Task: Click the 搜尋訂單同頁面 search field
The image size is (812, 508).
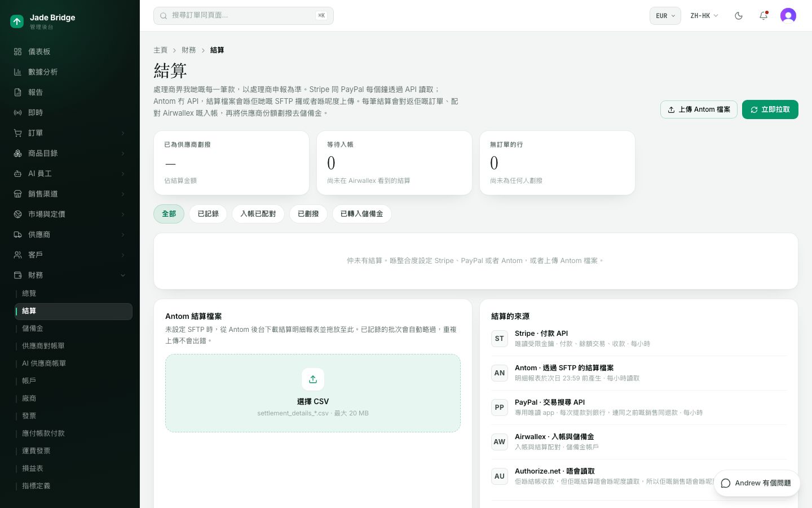Action: coord(244,16)
